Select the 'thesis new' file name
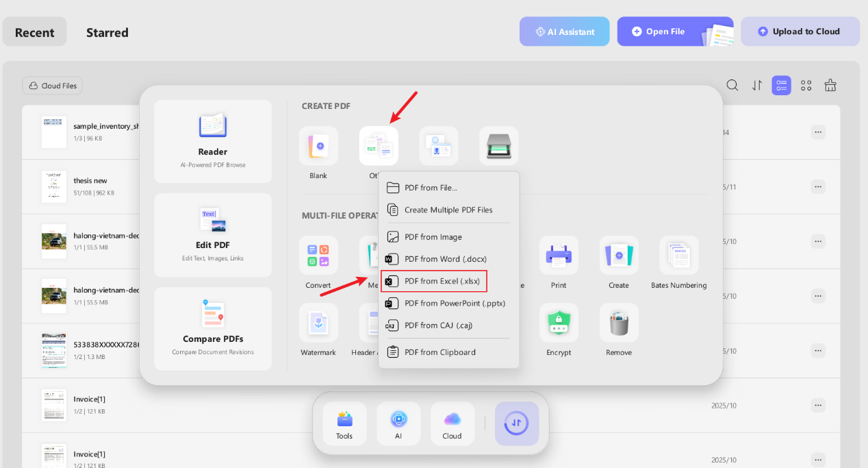 click(x=90, y=181)
